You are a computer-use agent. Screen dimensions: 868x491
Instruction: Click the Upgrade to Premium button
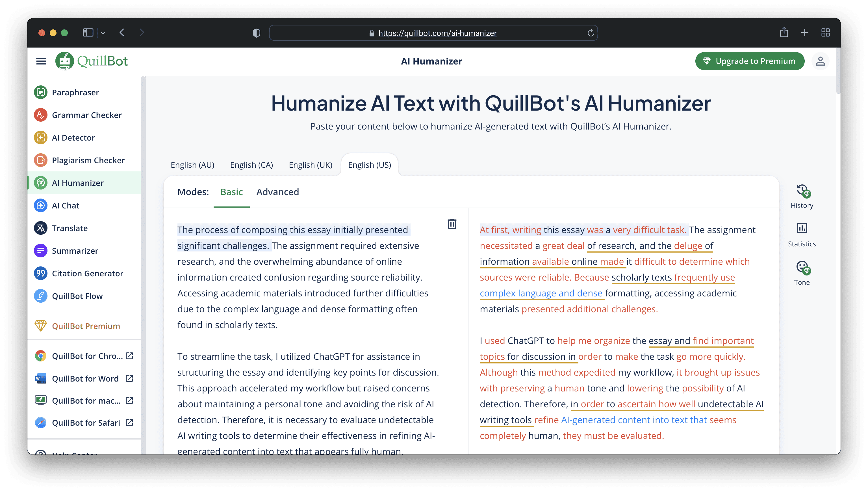coord(749,61)
